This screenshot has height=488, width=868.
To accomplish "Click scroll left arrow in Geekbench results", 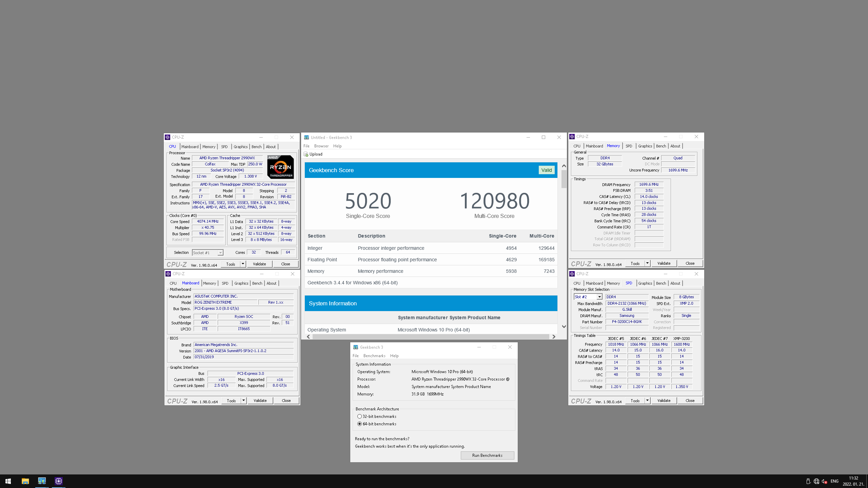I will point(309,337).
